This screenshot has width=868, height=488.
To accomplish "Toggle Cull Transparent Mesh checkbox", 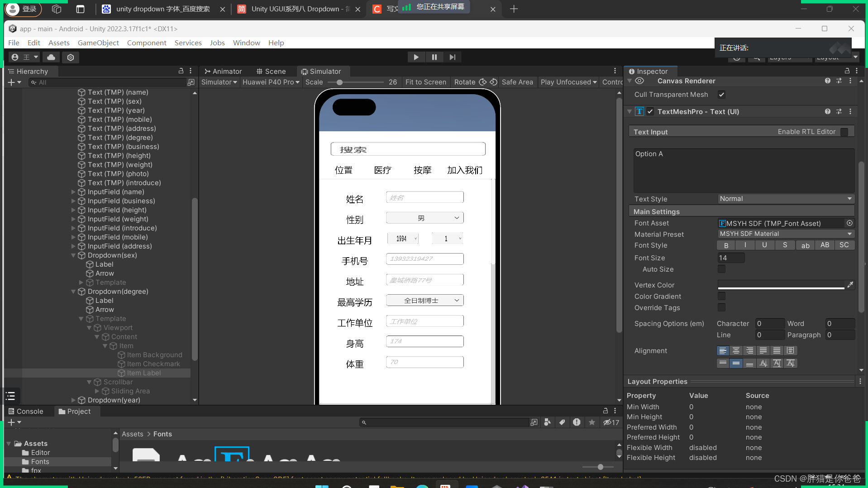I will pos(721,95).
